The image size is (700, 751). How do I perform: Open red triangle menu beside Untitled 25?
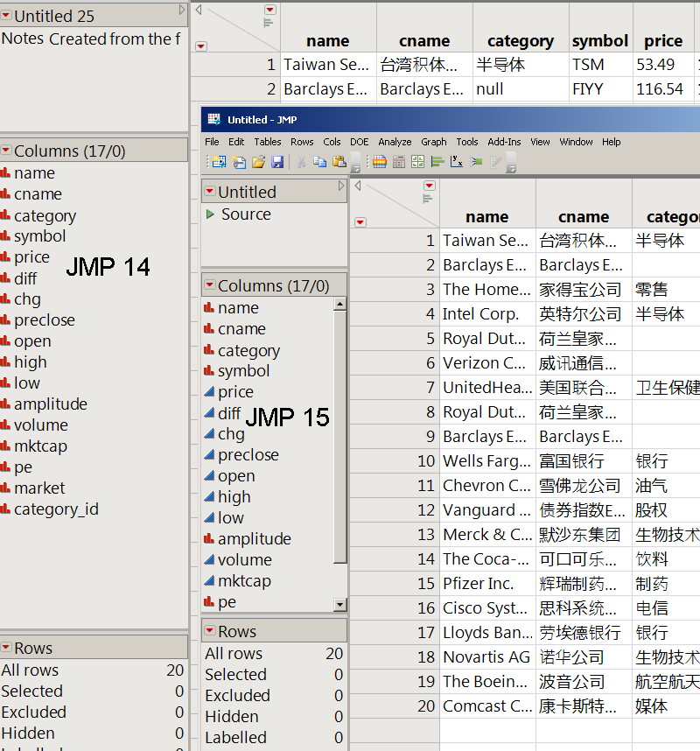[x=6, y=16]
